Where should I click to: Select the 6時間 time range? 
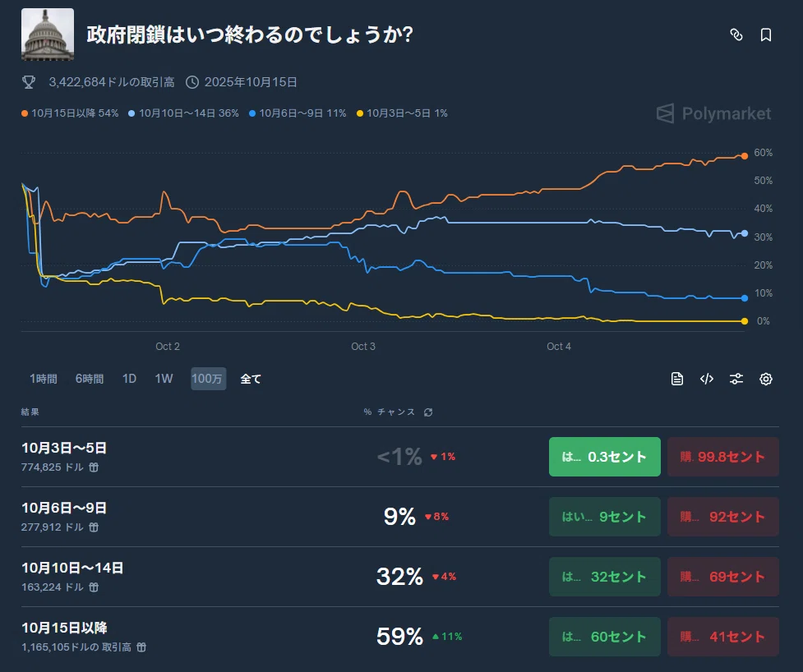pyautogui.click(x=90, y=379)
